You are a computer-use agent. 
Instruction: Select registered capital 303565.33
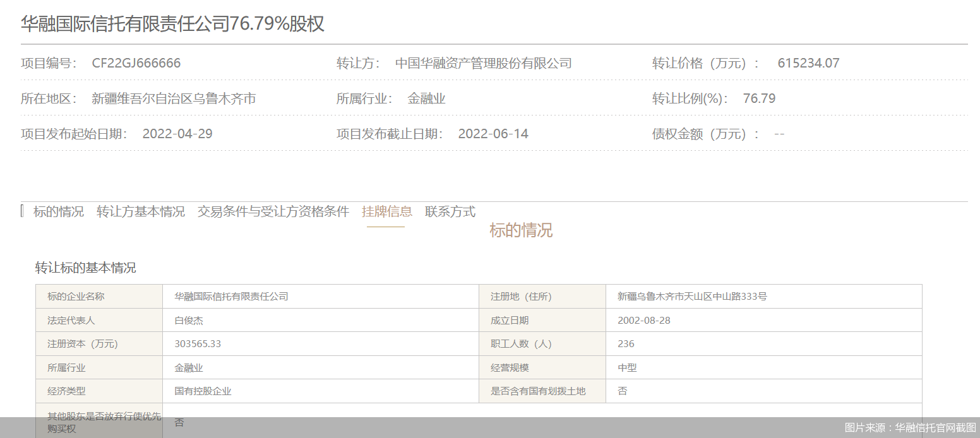[x=198, y=344]
